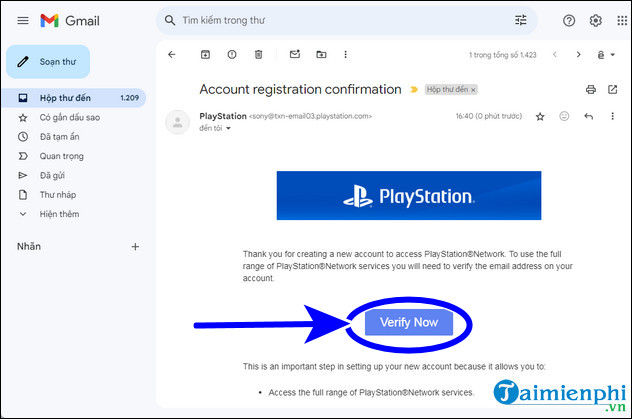Open search filter options icon
632x419 pixels.
520,20
